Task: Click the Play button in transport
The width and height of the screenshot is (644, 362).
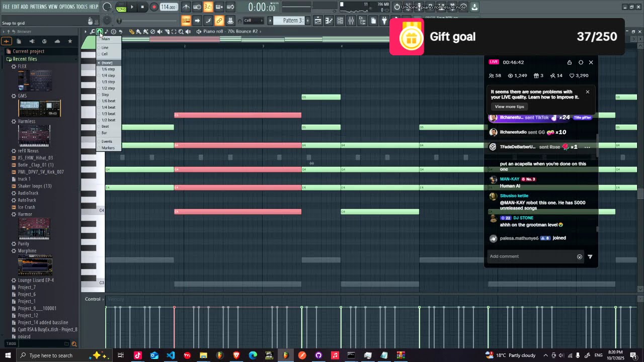Action: [132, 7]
